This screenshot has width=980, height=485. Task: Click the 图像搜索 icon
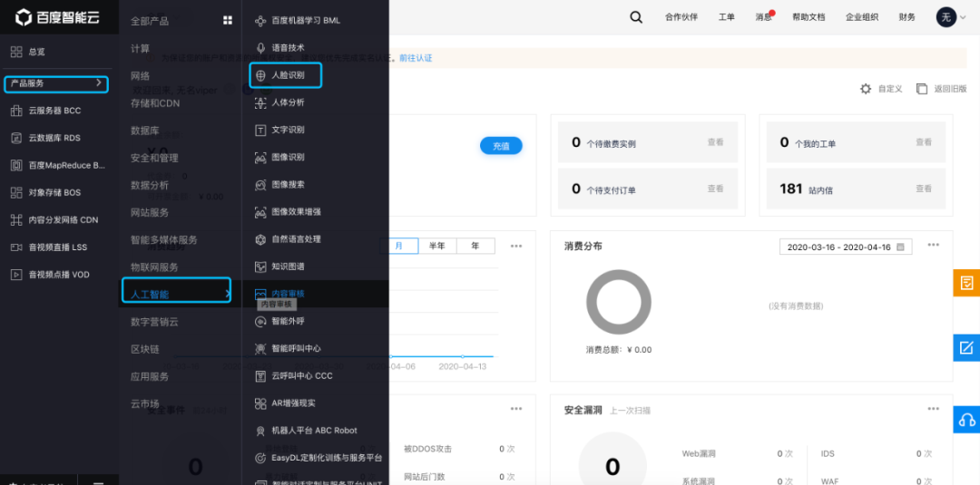point(261,185)
